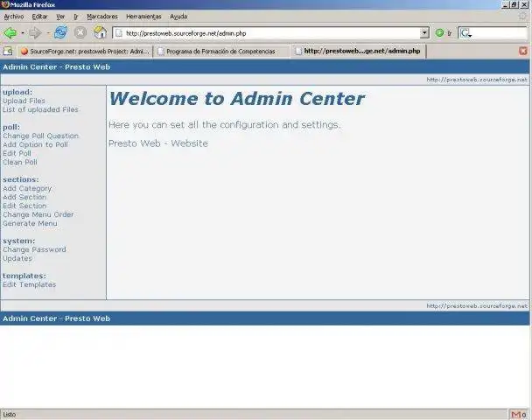Click the Listo status bar text
Viewport: 532px width, 420px height.
[x=9, y=415]
